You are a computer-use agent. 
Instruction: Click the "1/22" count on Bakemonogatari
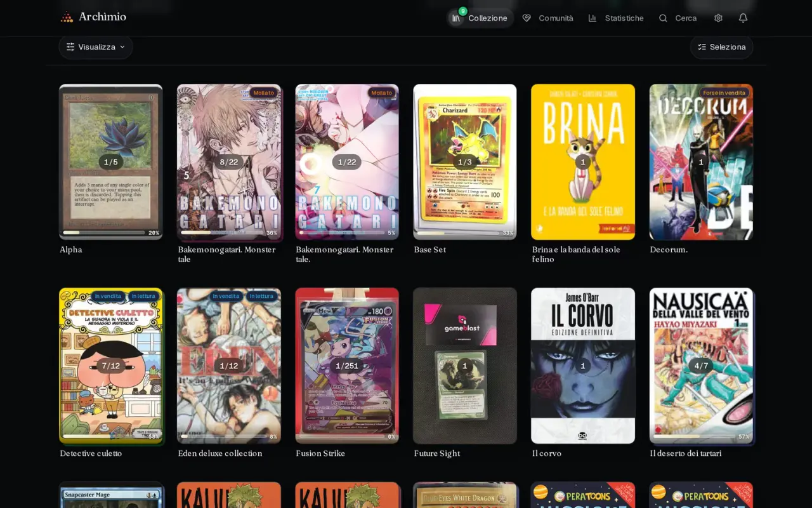pos(347,162)
